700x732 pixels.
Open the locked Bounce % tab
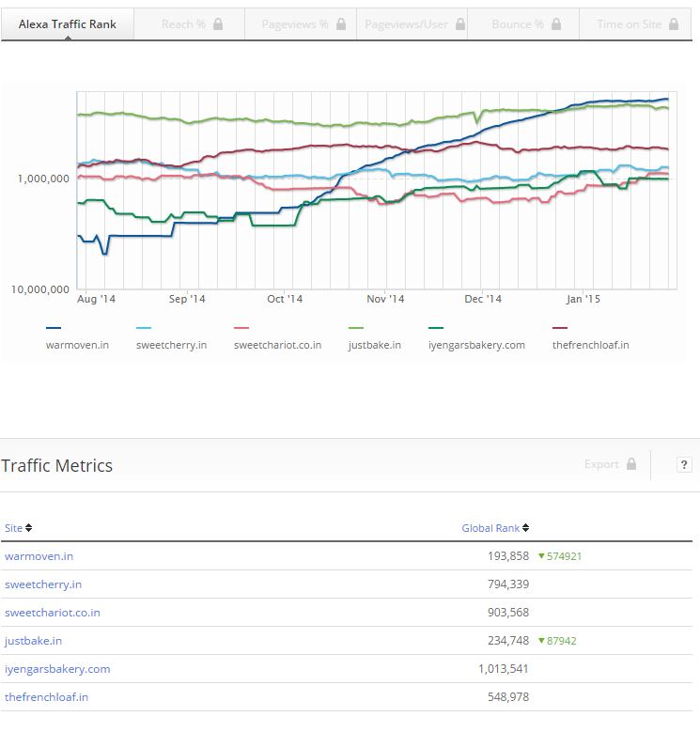tap(523, 23)
